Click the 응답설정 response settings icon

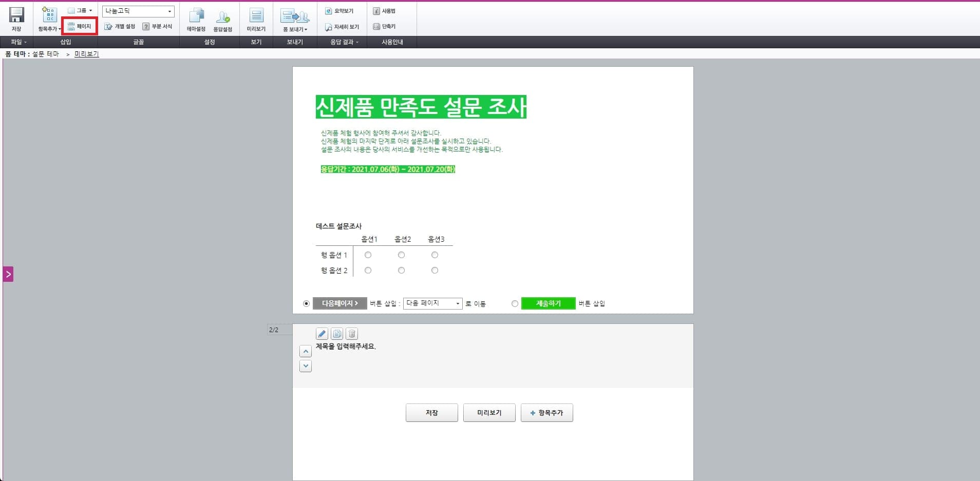pos(224,19)
